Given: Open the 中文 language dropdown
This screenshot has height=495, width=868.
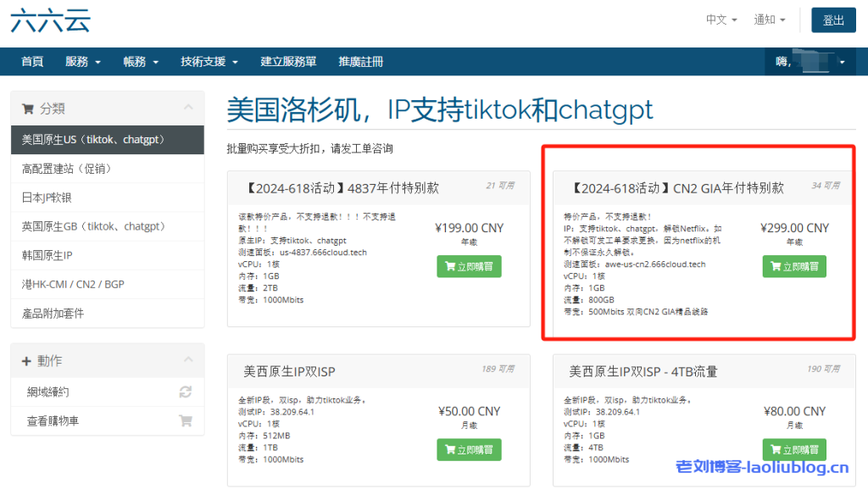Looking at the screenshot, I should (x=721, y=19).
